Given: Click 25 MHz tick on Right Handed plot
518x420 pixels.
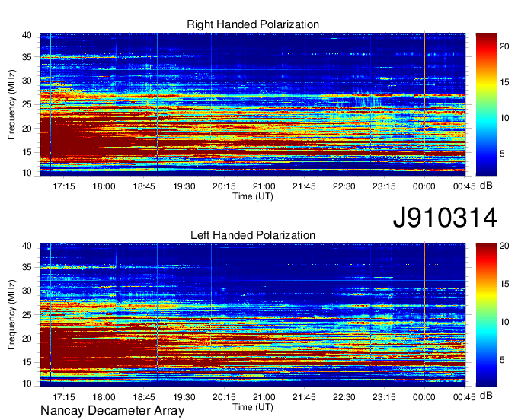Looking at the screenshot, I should click(x=27, y=104).
